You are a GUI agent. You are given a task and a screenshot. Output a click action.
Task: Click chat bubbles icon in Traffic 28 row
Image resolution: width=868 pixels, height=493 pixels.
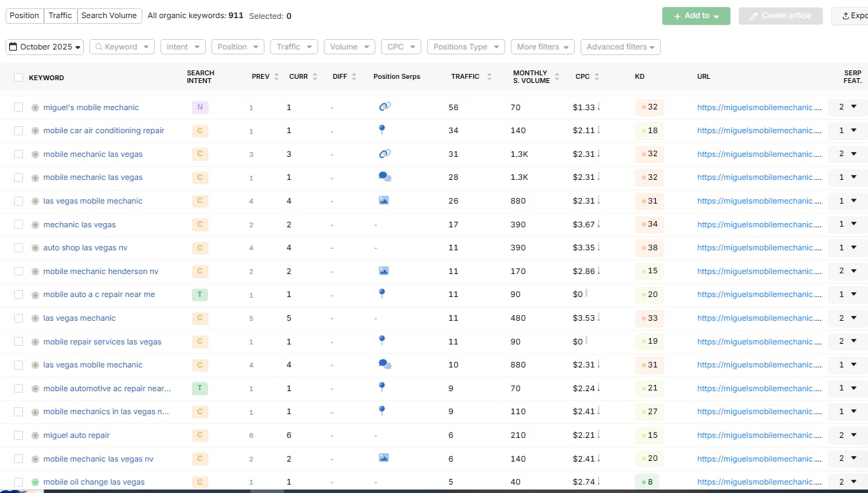(x=384, y=177)
